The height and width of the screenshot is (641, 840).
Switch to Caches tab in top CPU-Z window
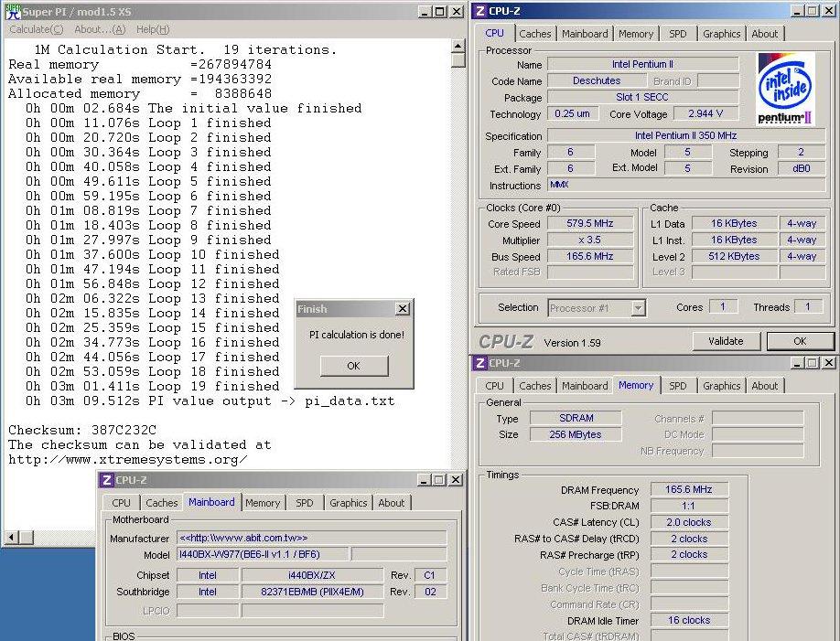534,34
